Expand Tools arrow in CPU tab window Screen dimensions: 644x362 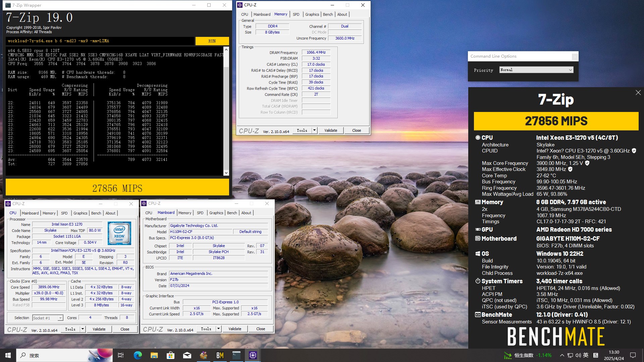pyautogui.click(x=83, y=329)
